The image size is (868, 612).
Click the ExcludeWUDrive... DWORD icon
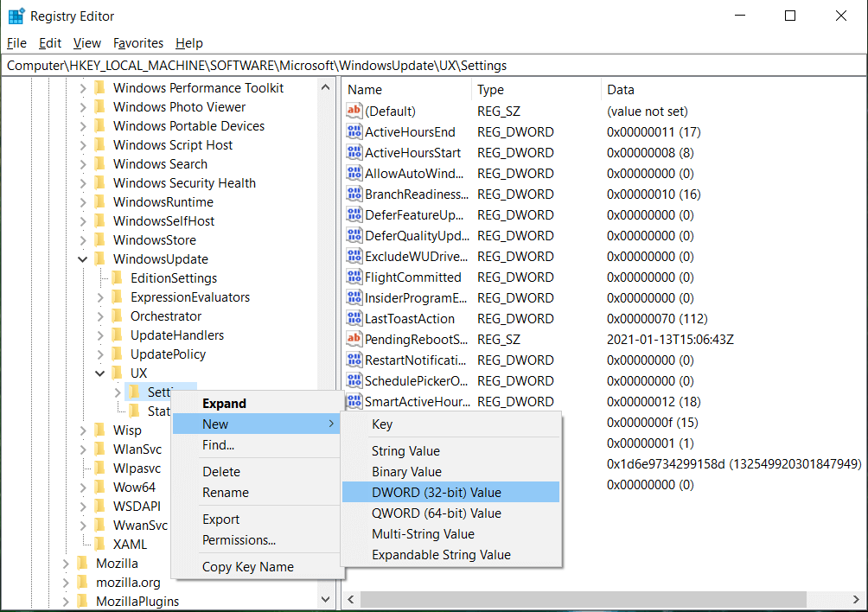coord(354,256)
